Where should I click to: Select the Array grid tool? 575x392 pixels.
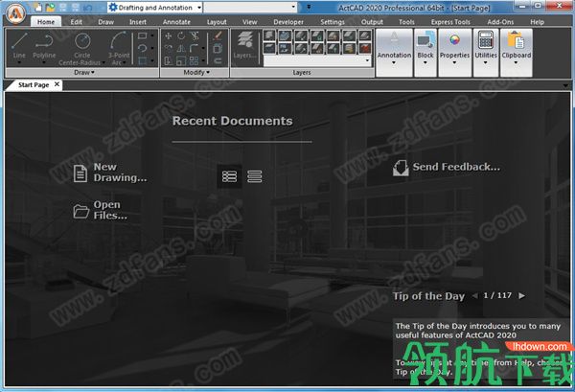pos(194,60)
